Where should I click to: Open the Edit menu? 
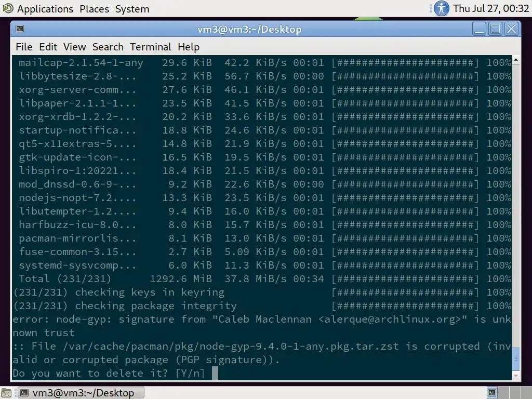click(48, 47)
